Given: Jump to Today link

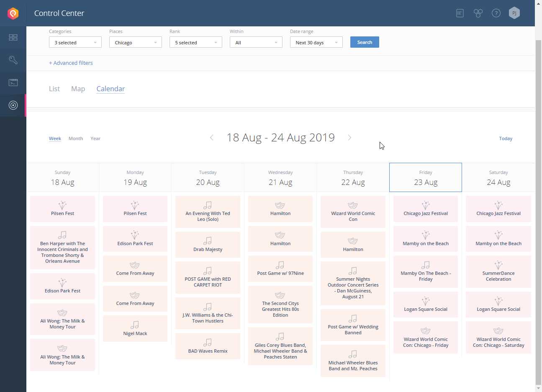Looking at the screenshot, I should (506, 138).
